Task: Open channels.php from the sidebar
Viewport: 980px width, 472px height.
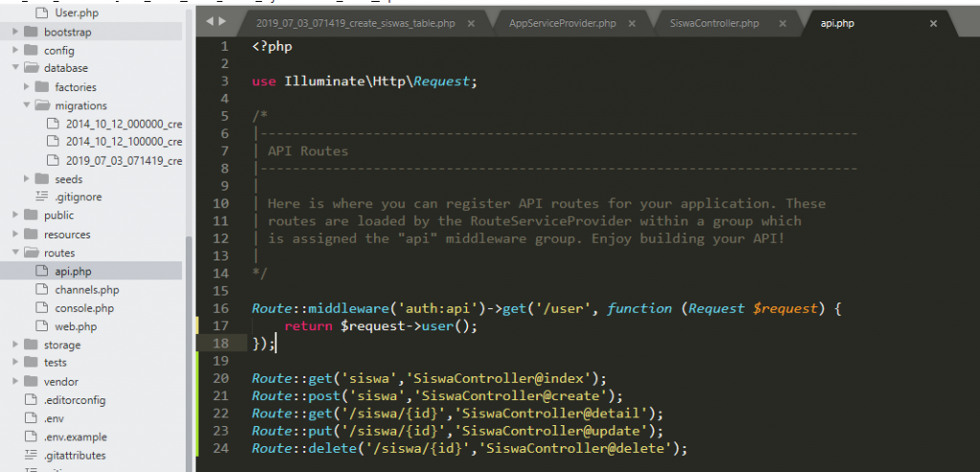Action: [x=86, y=290]
